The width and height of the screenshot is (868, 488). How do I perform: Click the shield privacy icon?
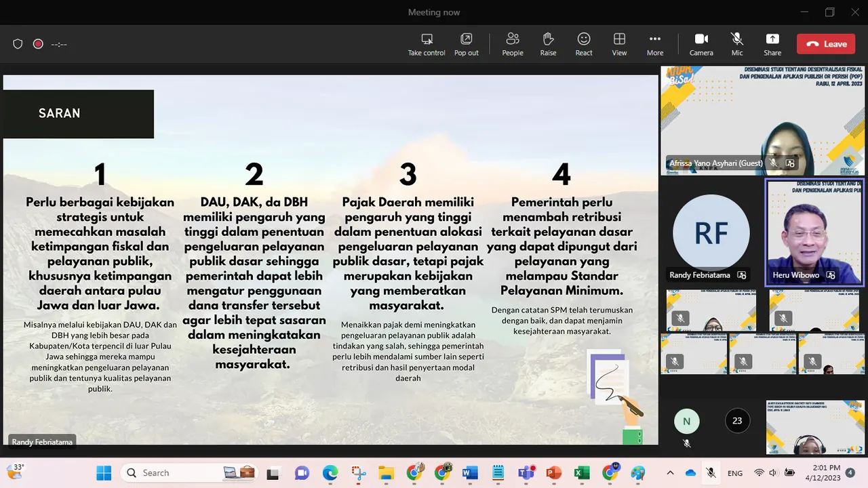point(18,44)
